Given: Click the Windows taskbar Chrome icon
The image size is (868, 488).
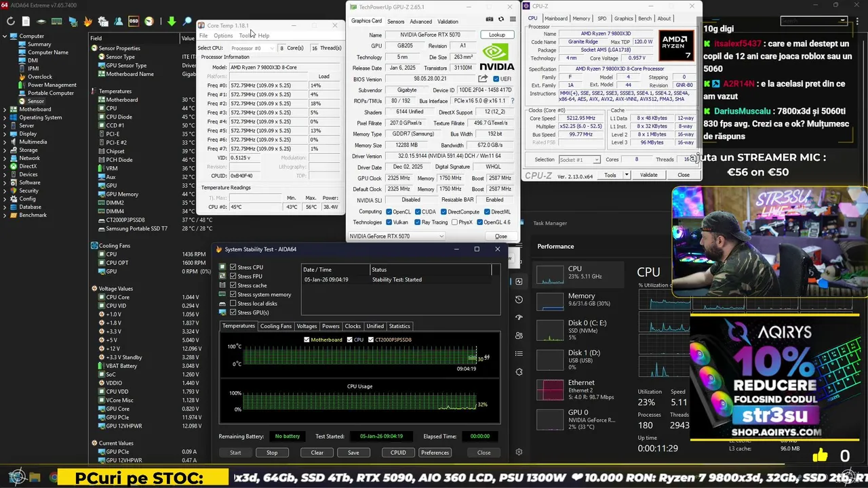Looking at the screenshot, I should click(x=54, y=478).
